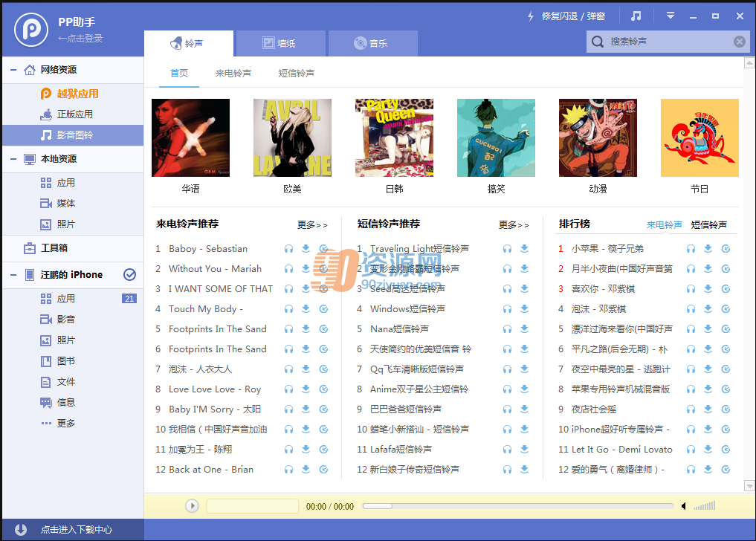Focus the 搜索铃声 search field
756x541 pixels.
click(668, 42)
